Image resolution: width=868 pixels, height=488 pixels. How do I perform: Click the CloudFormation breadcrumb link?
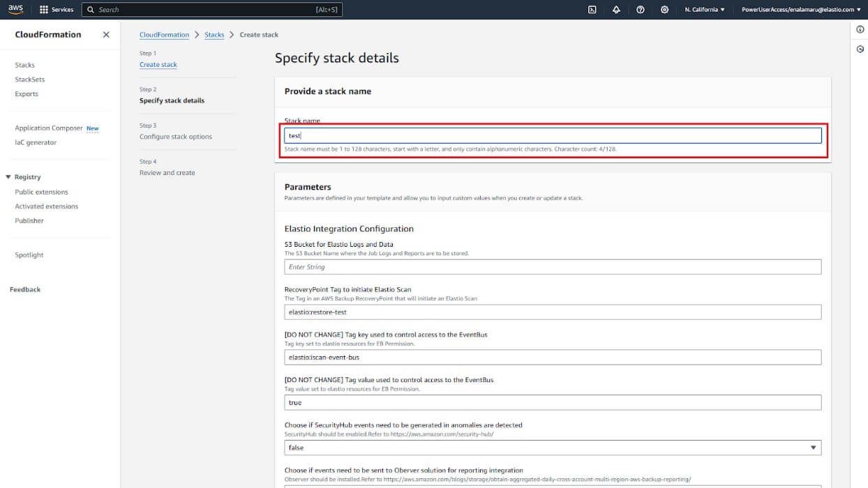(x=164, y=35)
